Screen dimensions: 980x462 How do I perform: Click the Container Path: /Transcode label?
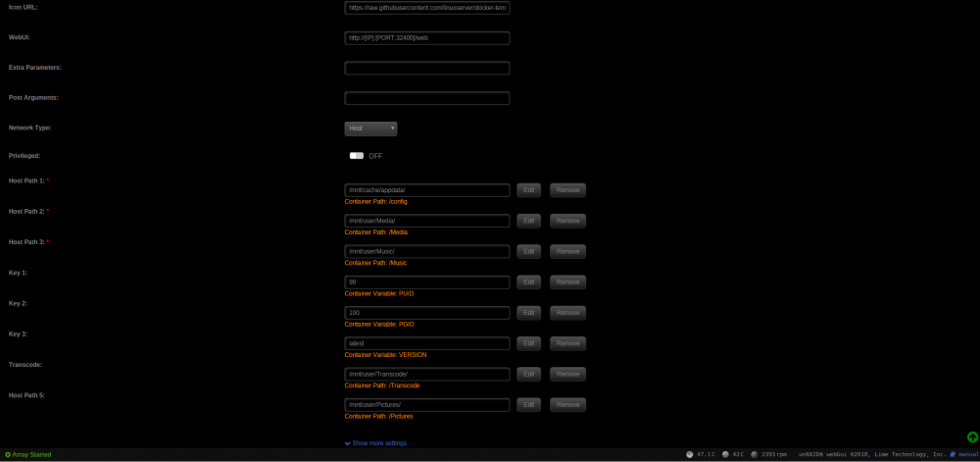point(382,385)
